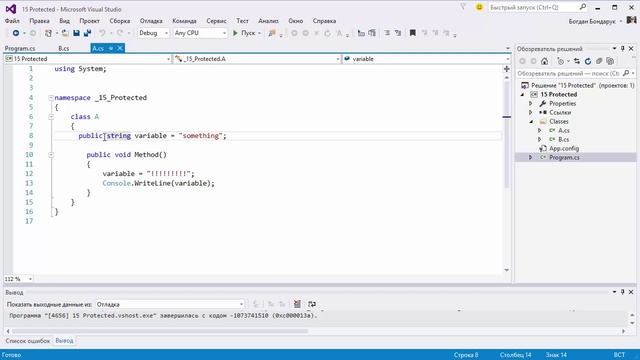Click the Save All toolbar icon
640x360 pixels.
click(87, 33)
